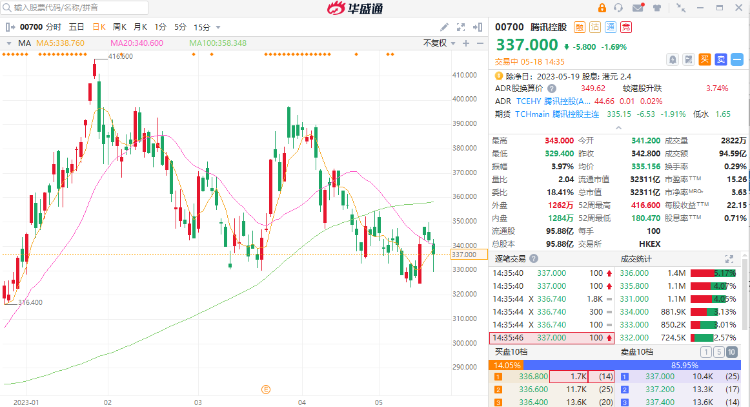The image size is (750, 407).
Task: Click the light blue minus button
Action: point(737,59)
